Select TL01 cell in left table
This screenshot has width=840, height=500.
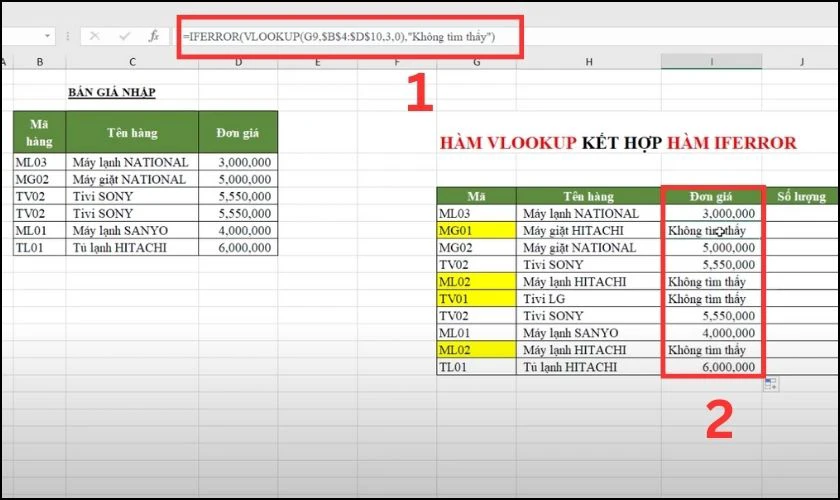40,248
